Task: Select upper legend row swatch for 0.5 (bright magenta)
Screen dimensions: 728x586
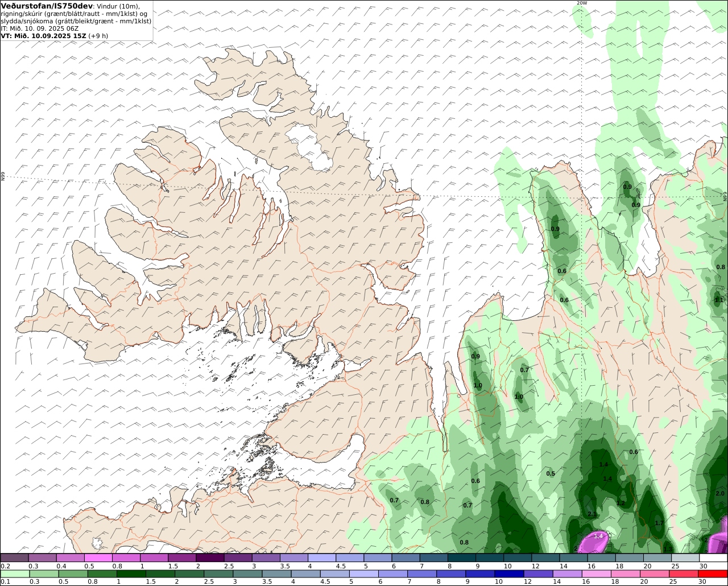Action: [98, 558]
